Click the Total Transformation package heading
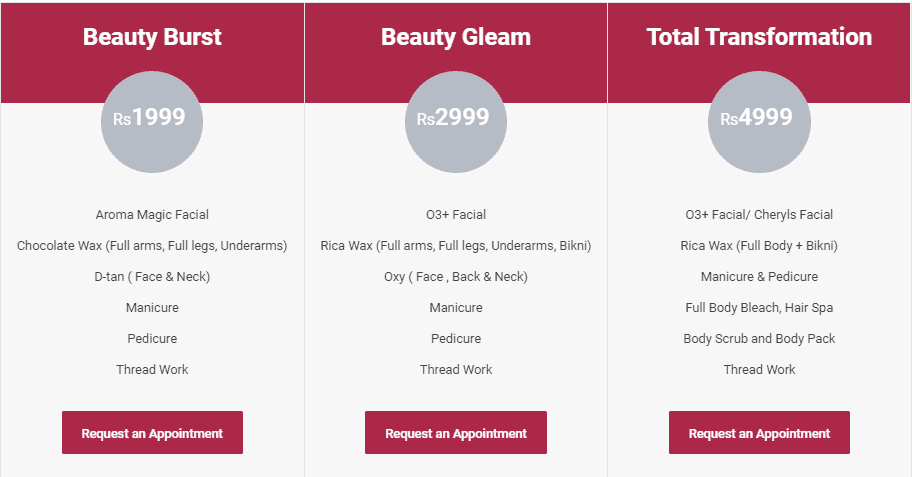 [x=759, y=37]
